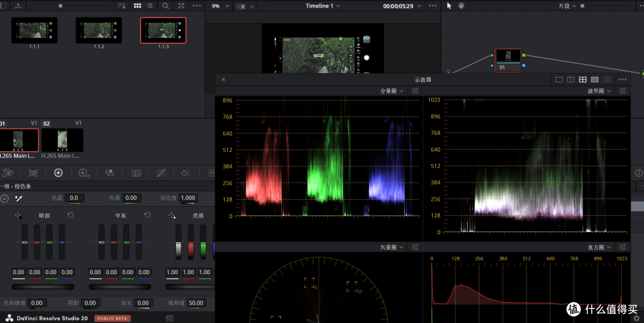This screenshot has width=644, height=323.
Task: Open the Color Warper palette
Action: (x=186, y=173)
